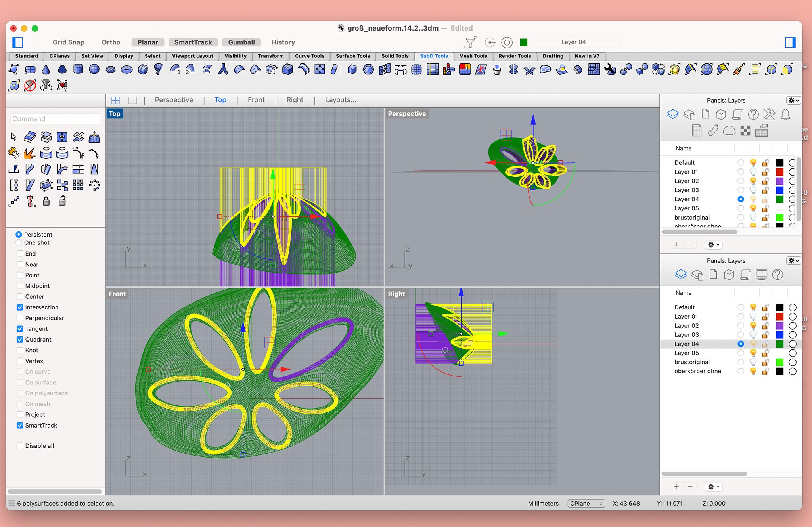Image resolution: width=812 pixels, height=527 pixels.
Task: Open the CPlane coordinate dropdown
Action: pyautogui.click(x=586, y=503)
